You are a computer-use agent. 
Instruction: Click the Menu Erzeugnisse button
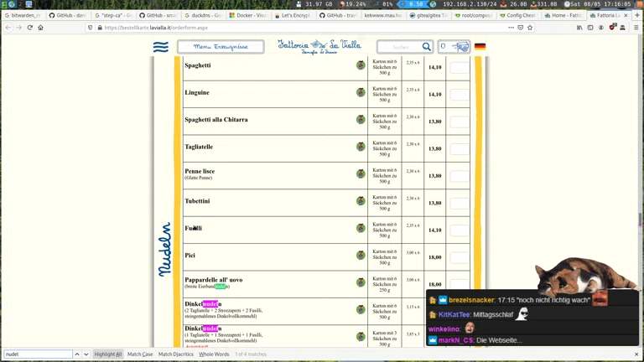click(x=221, y=47)
